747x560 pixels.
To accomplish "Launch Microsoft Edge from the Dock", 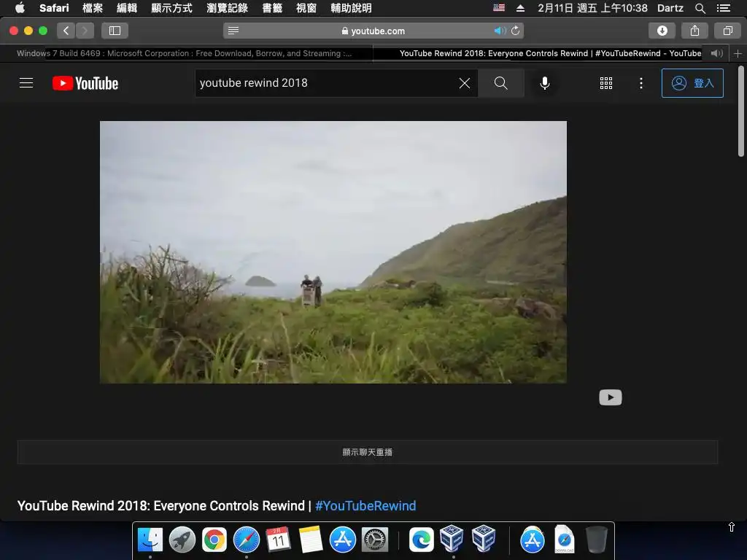I will [422, 540].
